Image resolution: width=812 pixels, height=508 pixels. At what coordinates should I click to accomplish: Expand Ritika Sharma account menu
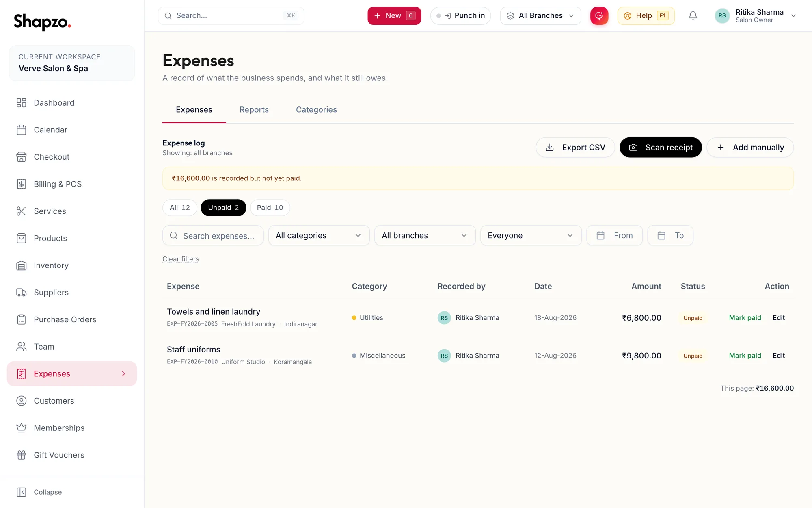[756, 16]
